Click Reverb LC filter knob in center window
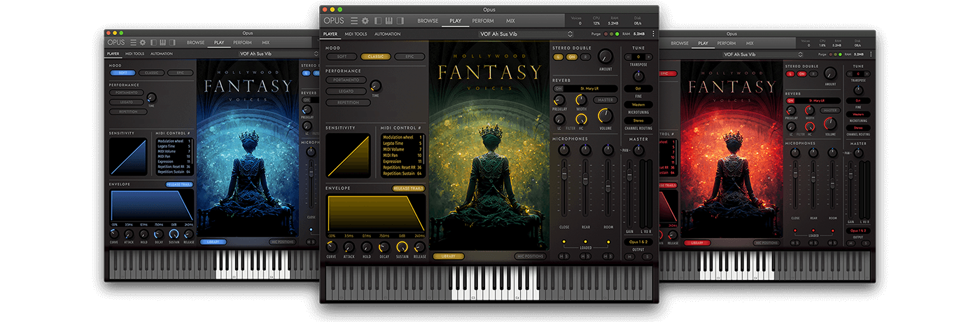The image size is (980, 322). pos(559,120)
